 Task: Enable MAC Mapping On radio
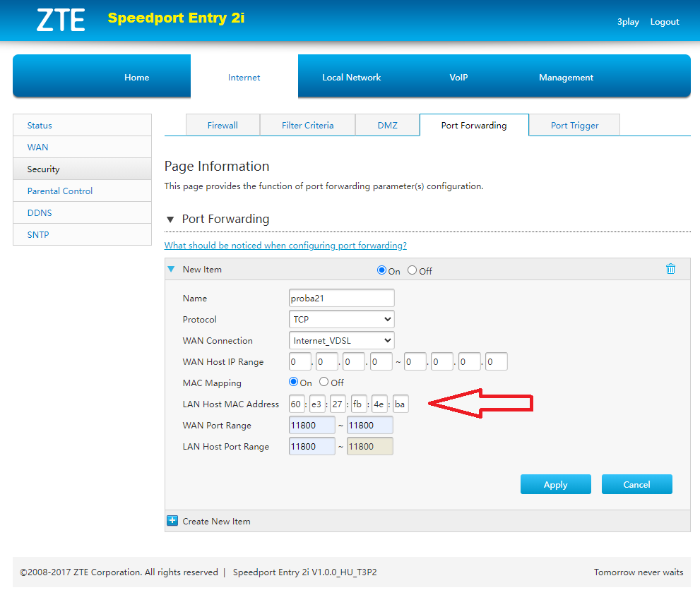pyautogui.click(x=293, y=382)
